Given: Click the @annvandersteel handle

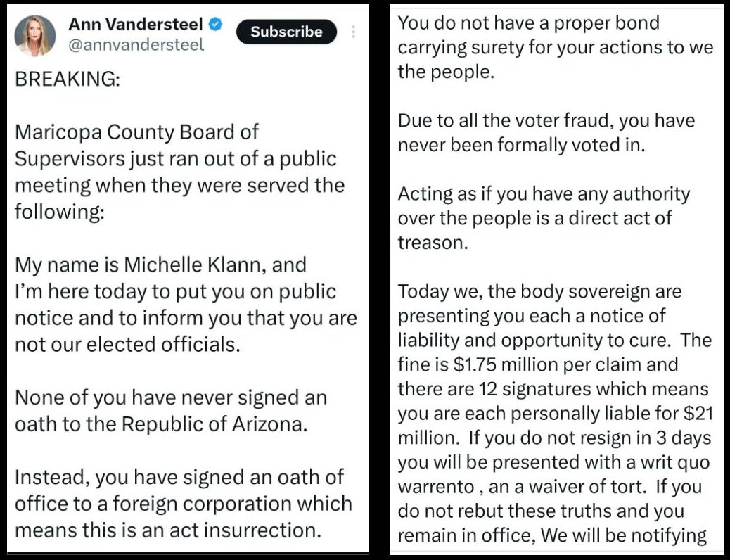Looking at the screenshot, I should [x=136, y=45].
